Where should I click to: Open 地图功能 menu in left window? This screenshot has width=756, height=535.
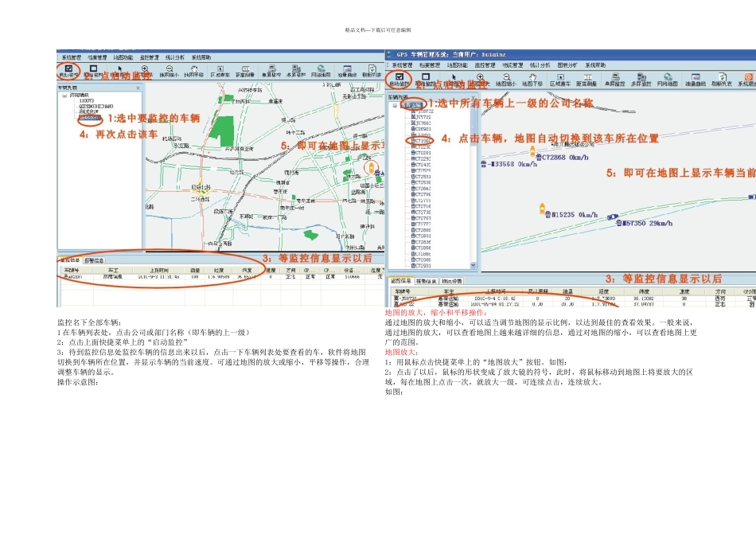123,57
